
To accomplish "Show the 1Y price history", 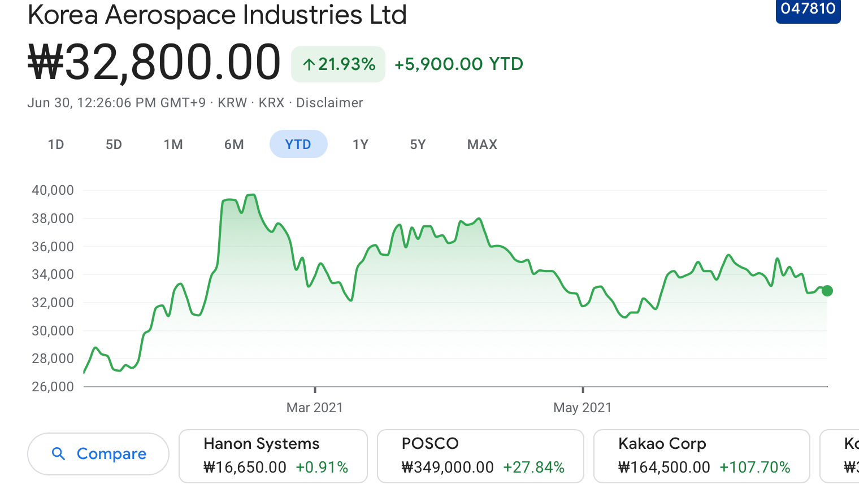I will coord(361,145).
